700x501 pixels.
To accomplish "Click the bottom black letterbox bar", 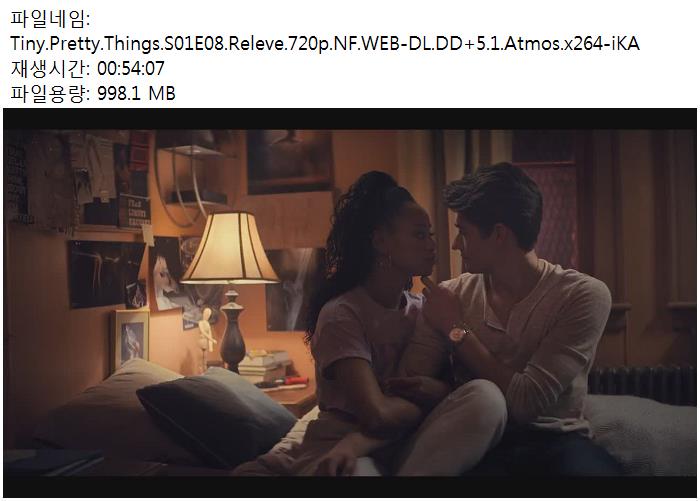I will [350, 487].
